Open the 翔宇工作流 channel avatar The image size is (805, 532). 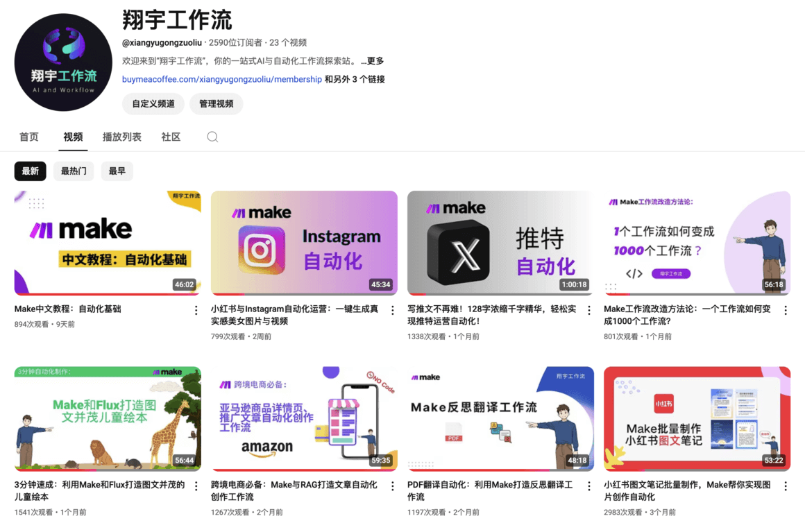pyautogui.click(x=63, y=63)
